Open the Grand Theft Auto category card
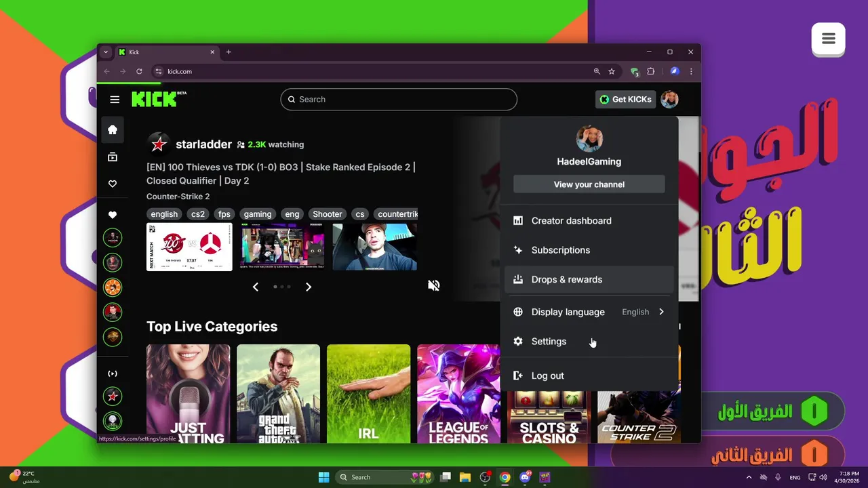The width and height of the screenshot is (868, 488). click(278, 394)
